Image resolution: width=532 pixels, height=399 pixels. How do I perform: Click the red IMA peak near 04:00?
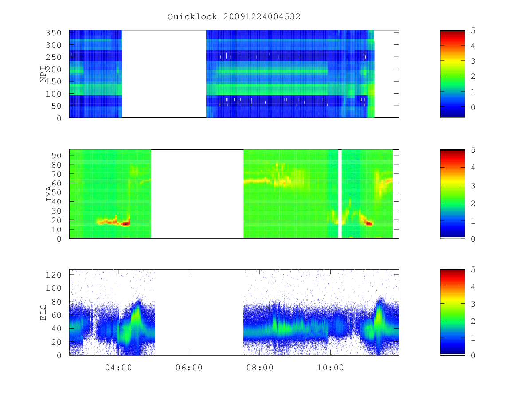[126, 224]
